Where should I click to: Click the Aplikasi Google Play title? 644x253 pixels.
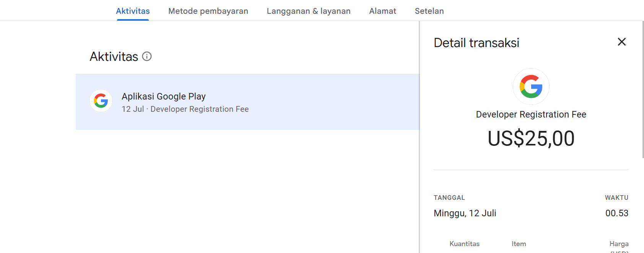click(164, 96)
